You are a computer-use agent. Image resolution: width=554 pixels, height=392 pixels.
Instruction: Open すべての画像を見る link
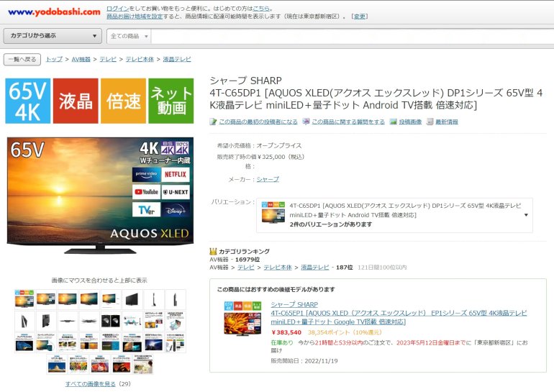pyautogui.click(x=90, y=384)
